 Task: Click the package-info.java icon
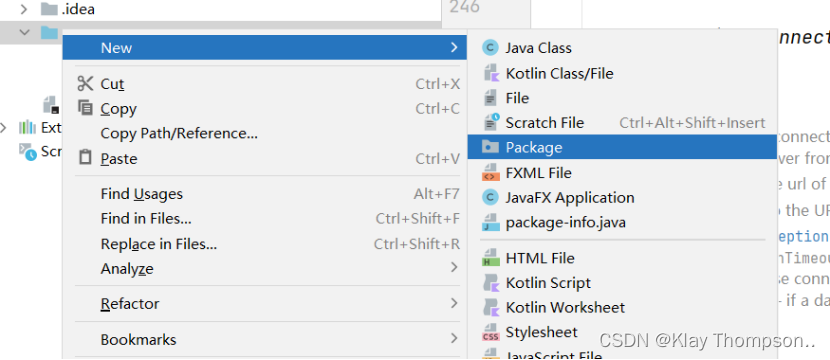[490, 222]
